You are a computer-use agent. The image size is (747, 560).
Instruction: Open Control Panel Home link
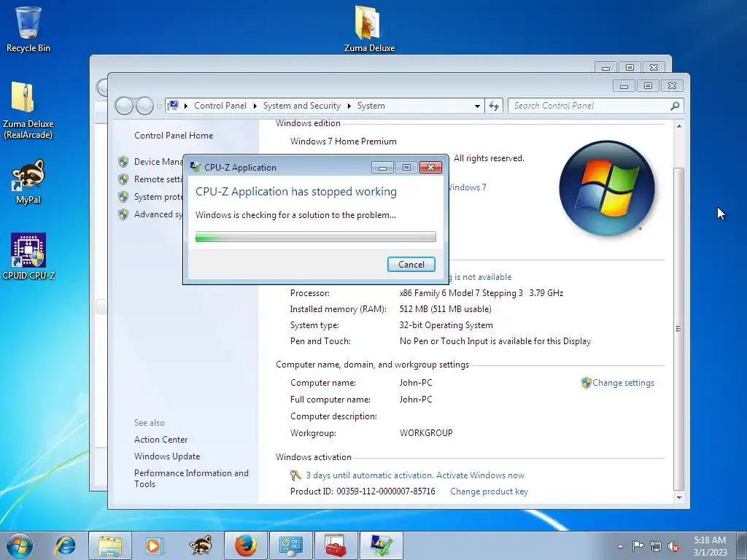174,135
